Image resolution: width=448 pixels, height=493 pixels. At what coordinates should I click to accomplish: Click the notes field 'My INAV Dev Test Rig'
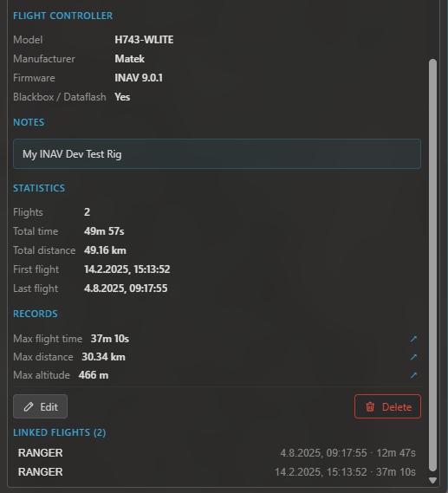(217, 153)
